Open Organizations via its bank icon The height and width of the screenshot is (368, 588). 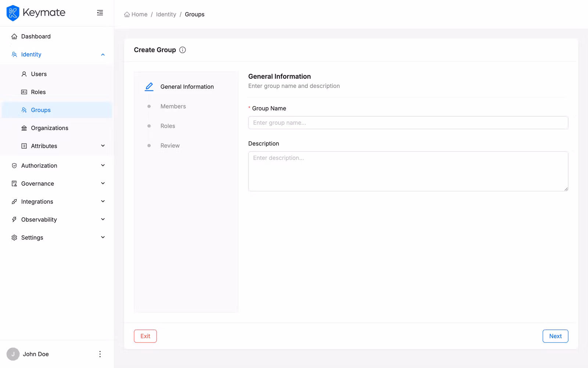click(24, 128)
